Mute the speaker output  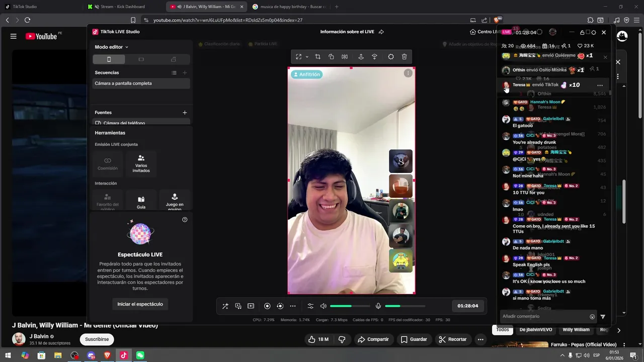point(324,306)
